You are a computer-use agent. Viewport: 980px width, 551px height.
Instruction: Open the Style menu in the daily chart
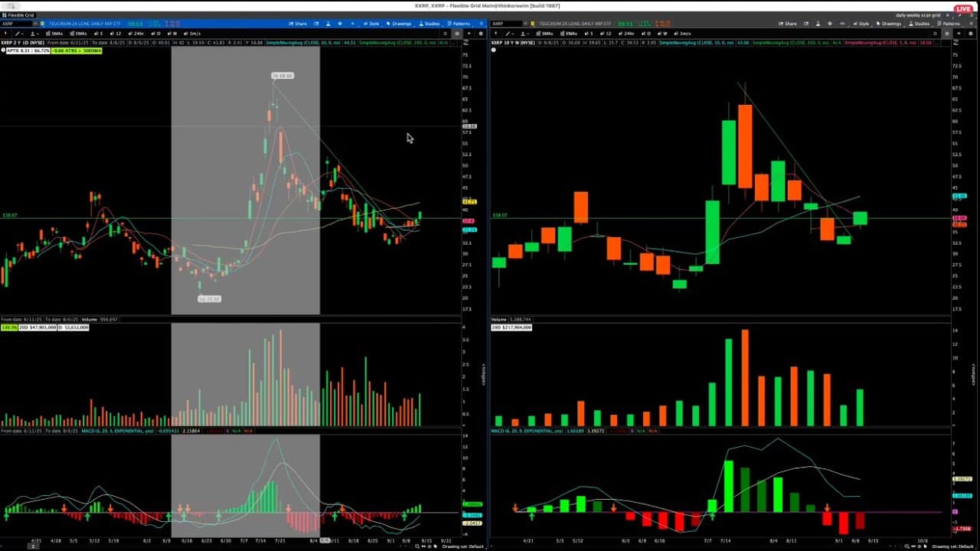point(371,24)
